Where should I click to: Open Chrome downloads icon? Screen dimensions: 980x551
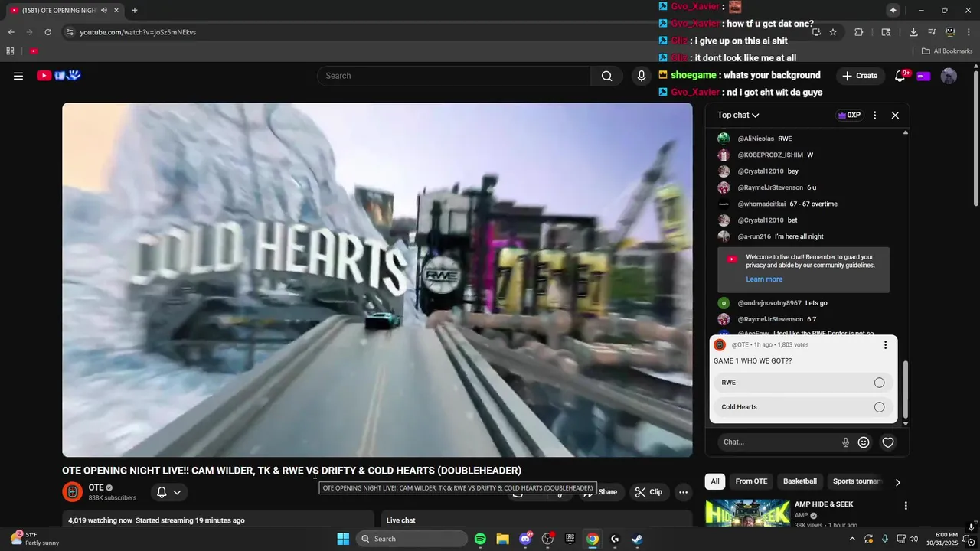[x=913, y=32]
